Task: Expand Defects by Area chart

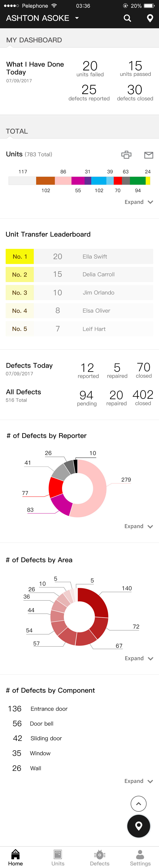Action: 139,658
